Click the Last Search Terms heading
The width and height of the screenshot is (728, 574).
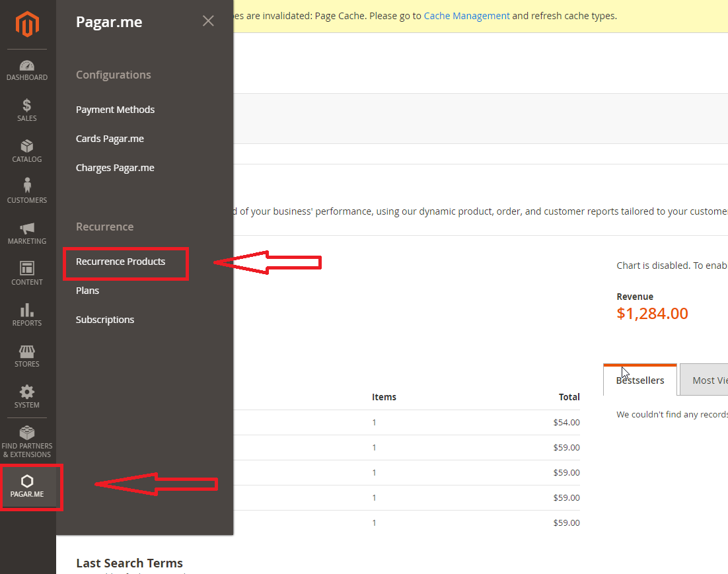click(x=129, y=563)
